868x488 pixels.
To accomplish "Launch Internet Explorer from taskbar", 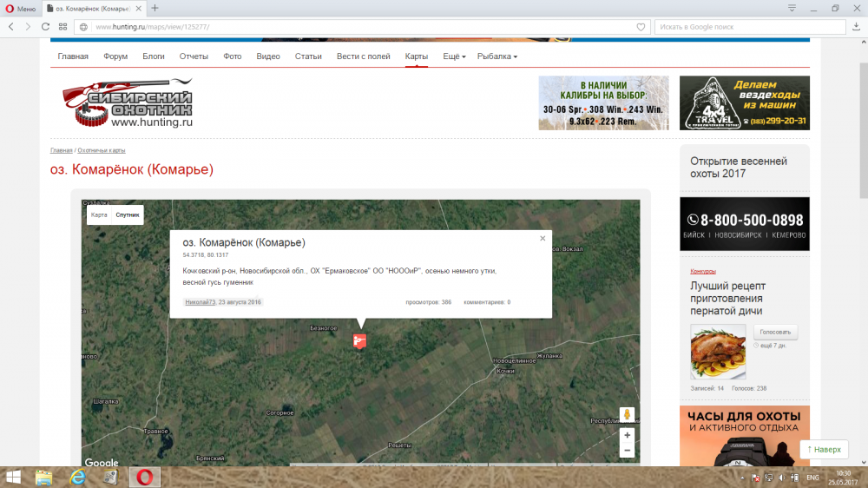I will pyautogui.click(x=77, y=477).
